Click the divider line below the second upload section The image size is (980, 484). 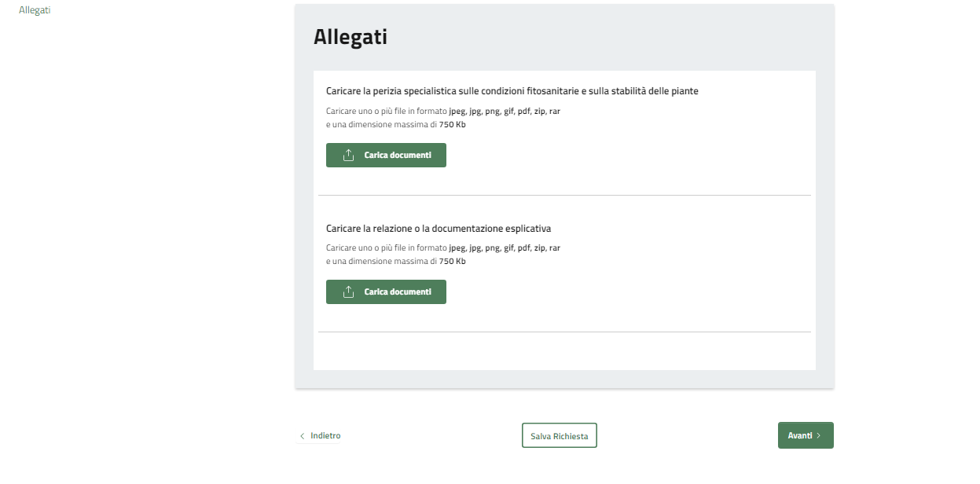pyautogui.click(x=563, y=332)
